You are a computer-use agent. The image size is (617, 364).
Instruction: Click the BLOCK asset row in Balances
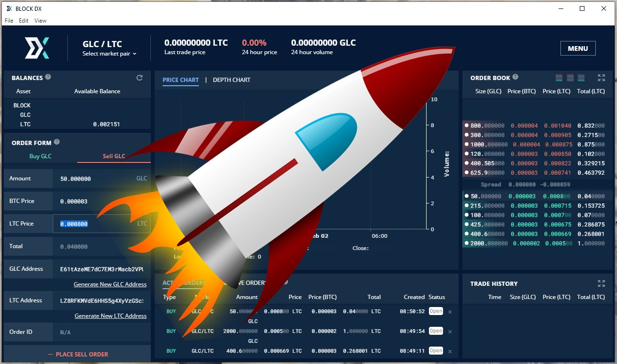[77, 105]
